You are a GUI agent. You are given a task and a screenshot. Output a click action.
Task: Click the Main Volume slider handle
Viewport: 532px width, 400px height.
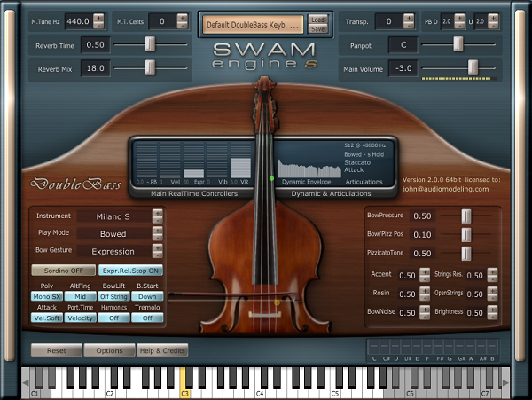pyautogui.click(x=473, y=67)
